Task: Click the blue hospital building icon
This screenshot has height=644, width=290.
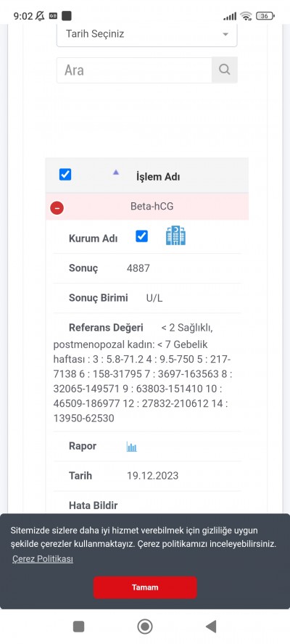Action: point(175,236)
